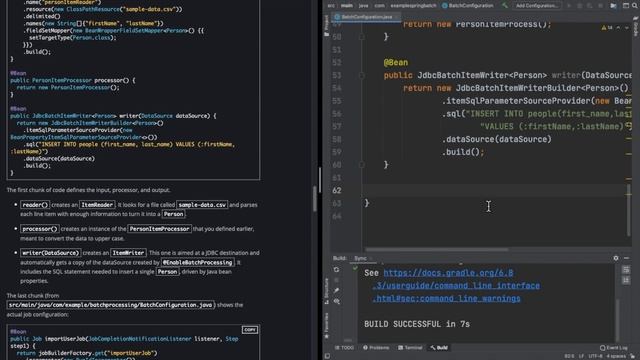Click 'writer(DataSource)' code label in tutorial
640x360 pixels.
tap(50, 253)
